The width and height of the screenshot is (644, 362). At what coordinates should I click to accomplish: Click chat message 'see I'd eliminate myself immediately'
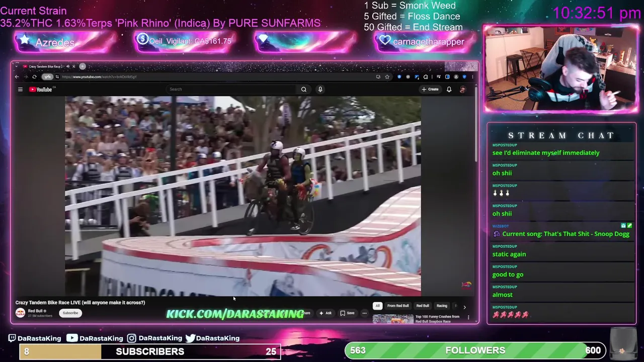[546, 153]
